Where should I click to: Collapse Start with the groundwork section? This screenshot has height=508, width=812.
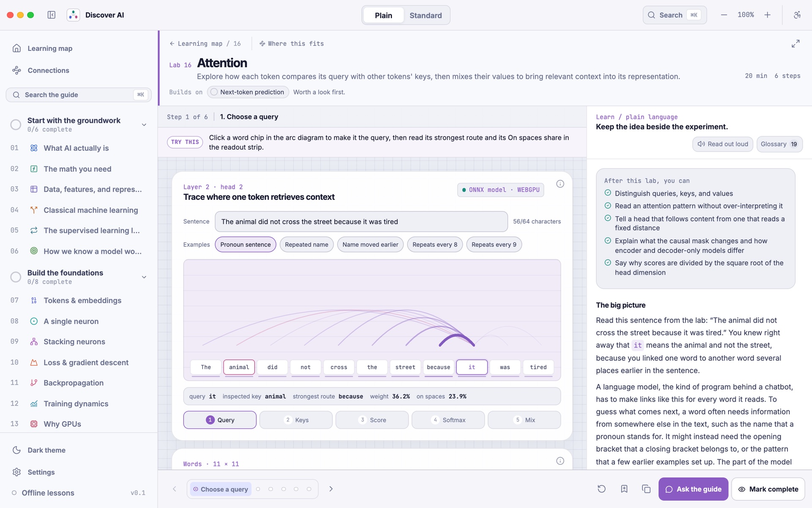pyautogui.click(x=144, y=124)
